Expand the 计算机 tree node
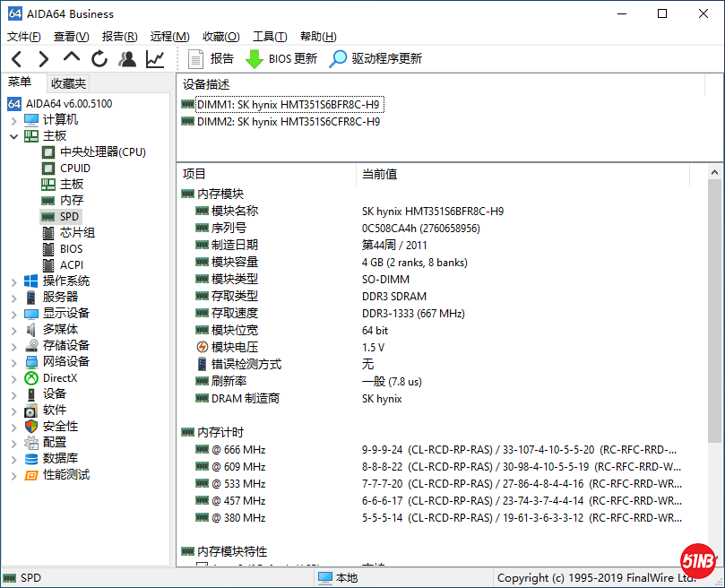 click(x=14, y=120)
